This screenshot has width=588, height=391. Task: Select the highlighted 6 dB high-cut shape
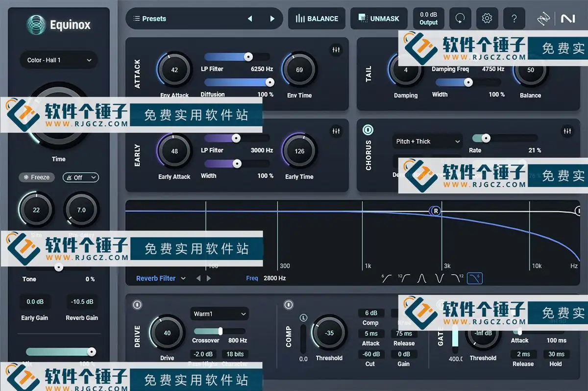pos(475,278)
